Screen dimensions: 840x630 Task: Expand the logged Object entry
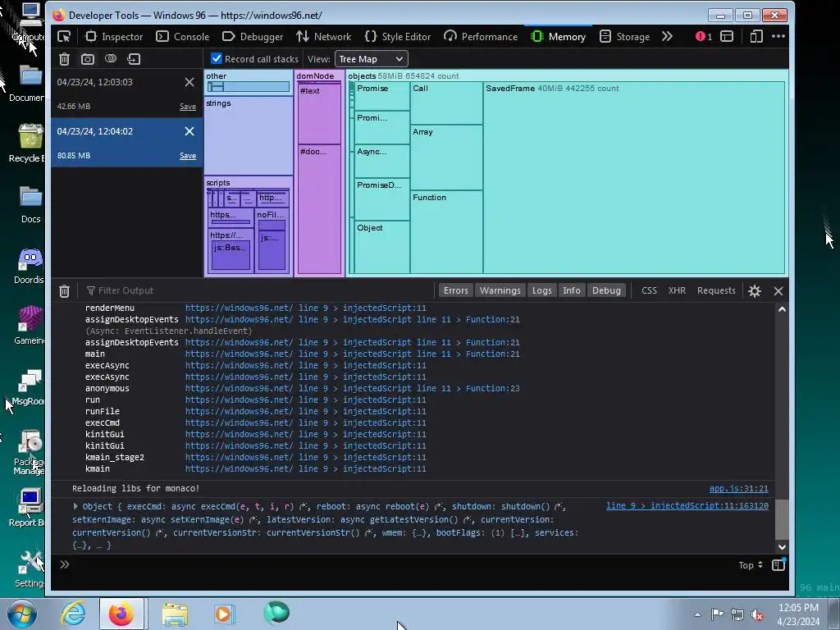coord(75,506)
